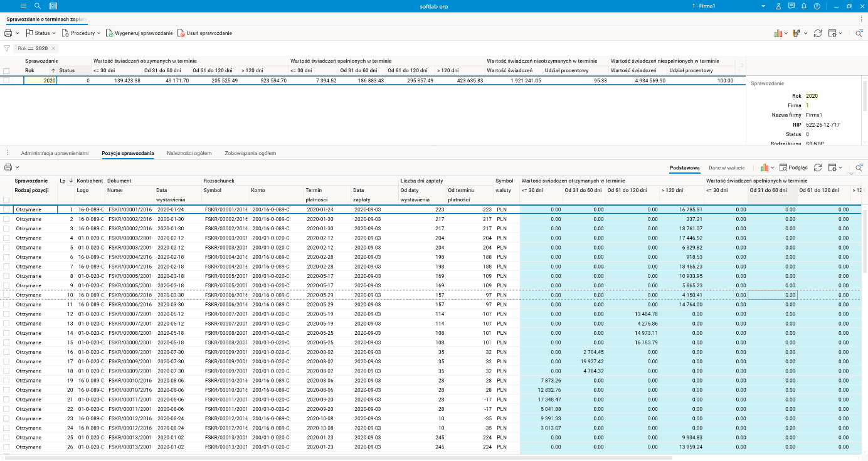Viewport: 868px width, 461px height.
Task: Click the help question mark icon
Action: click(x=817, y=6)
